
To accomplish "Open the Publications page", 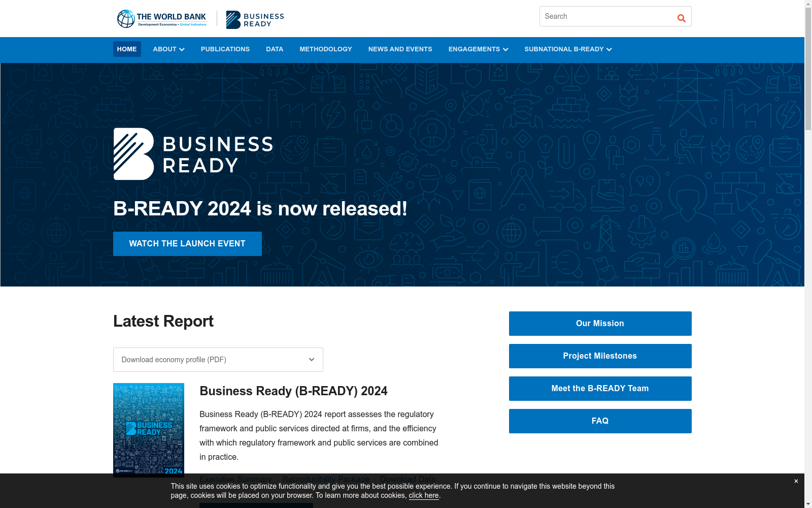I will (225, 49).
